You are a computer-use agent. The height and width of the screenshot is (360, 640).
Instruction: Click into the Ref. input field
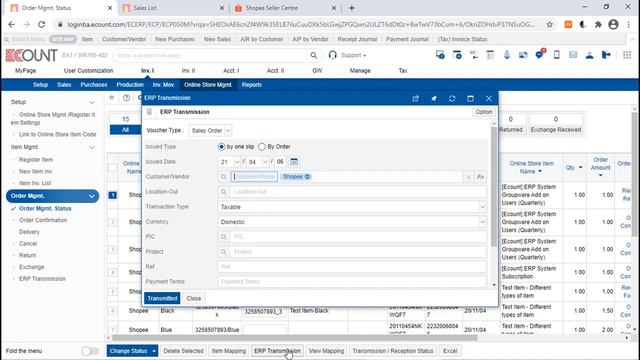point(352,267)
